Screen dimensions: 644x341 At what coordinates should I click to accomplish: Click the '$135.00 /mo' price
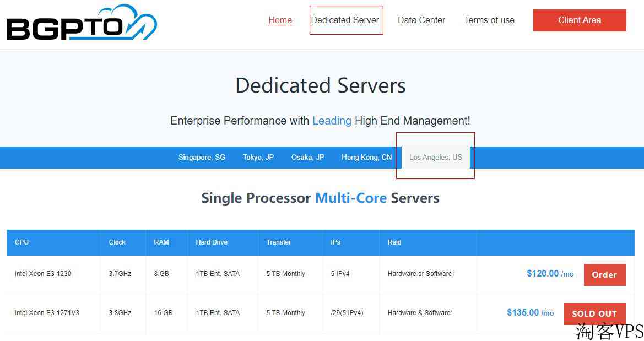pos(531,313)
